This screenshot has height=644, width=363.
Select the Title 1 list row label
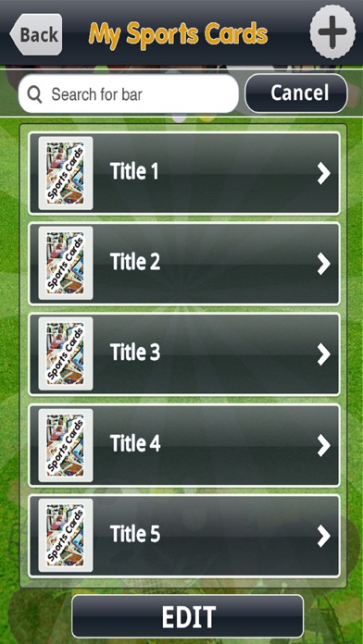pos(134,171)
